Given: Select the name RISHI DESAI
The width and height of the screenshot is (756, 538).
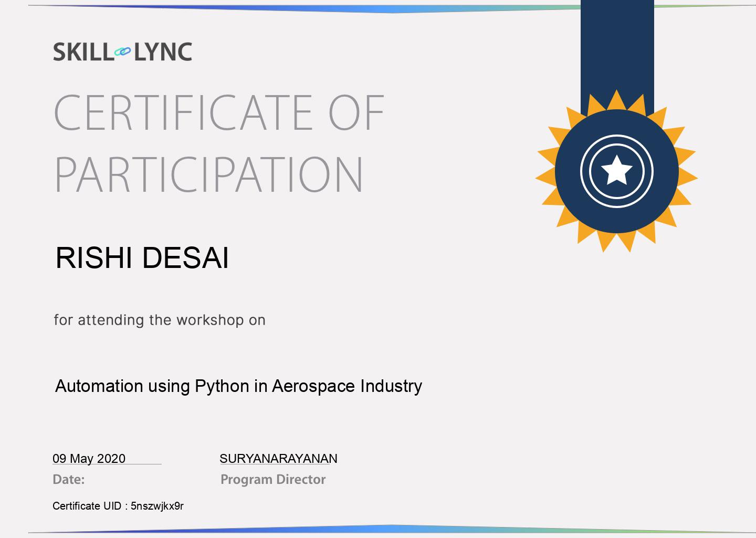Looking at the screenshot, I should click(x=142, y=257).
